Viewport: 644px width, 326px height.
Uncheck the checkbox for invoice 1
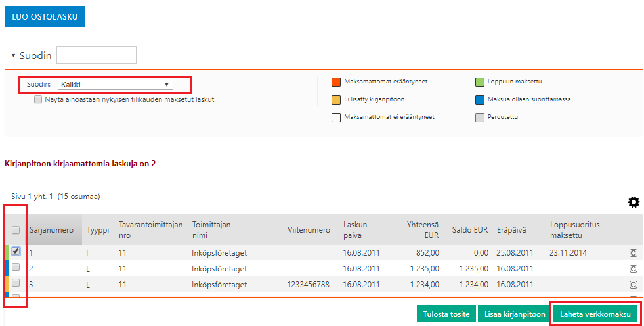click(x=16, y=251)
